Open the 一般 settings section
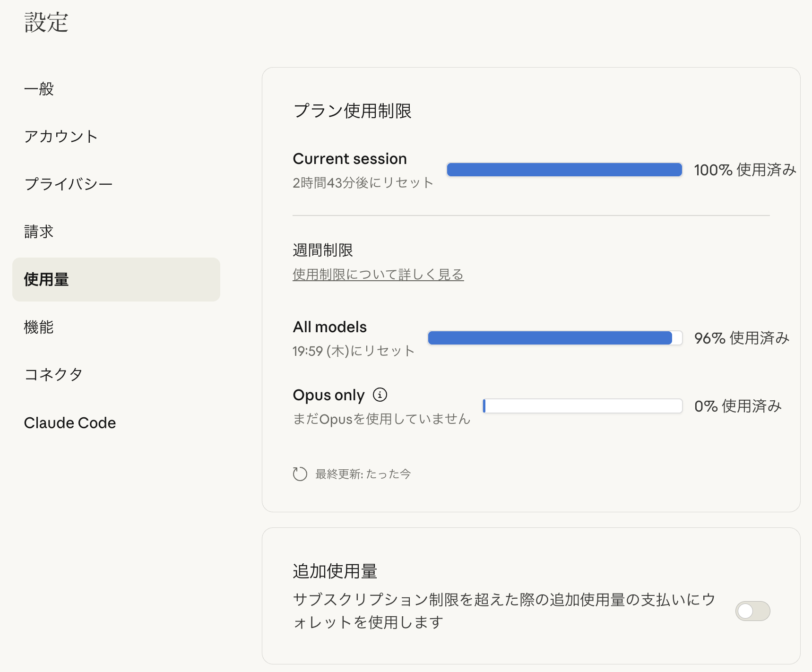The width and height of the screenshot is (812, 672). pos(39,89)
